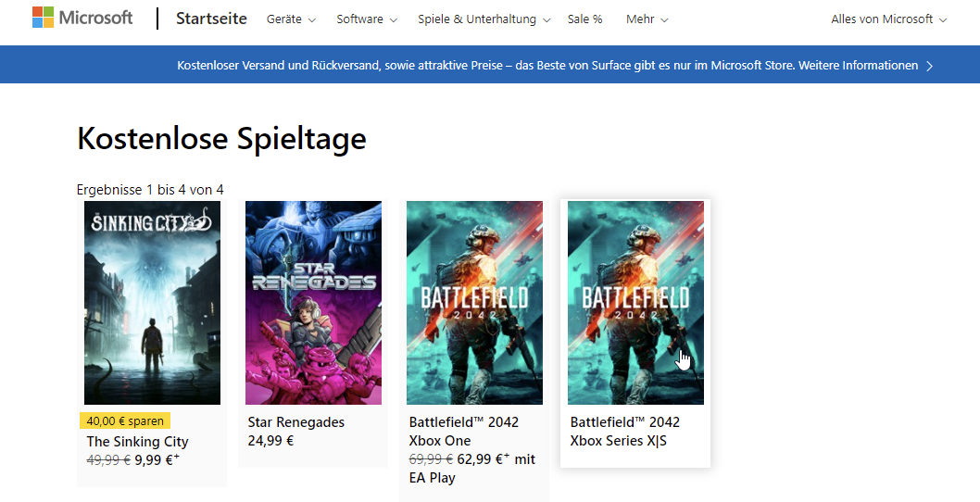Select Battlefield 2042 Xbox Series X|S title
Screen dimensions: 980x502
[624, 432]
